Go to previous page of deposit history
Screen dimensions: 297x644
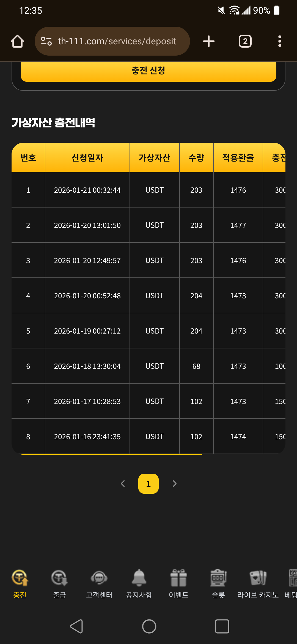click(x=123, y=484)
